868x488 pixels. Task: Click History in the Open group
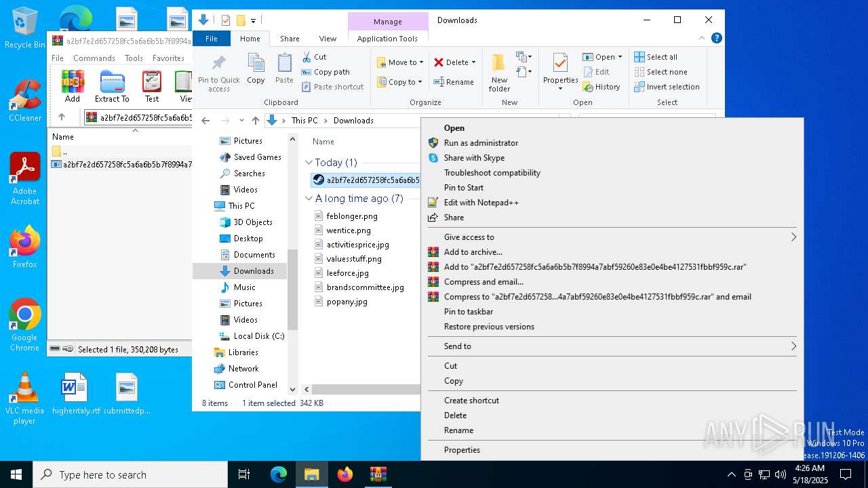click(601, 87)
